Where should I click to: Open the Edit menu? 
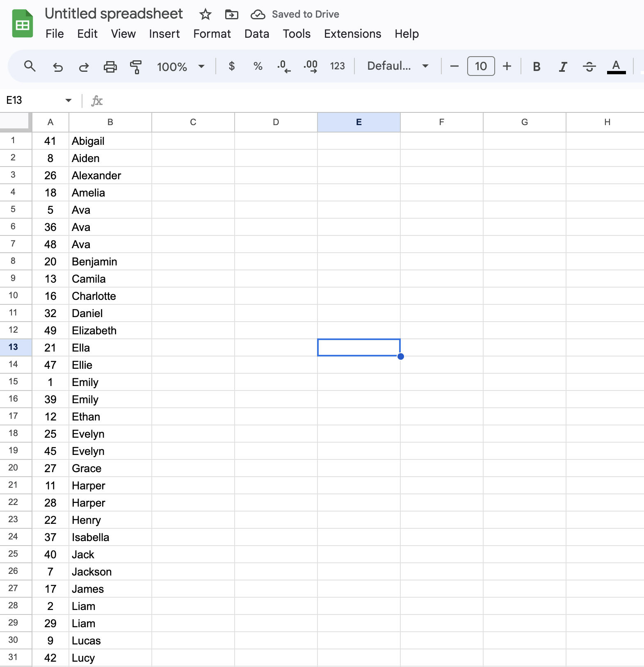87,34
